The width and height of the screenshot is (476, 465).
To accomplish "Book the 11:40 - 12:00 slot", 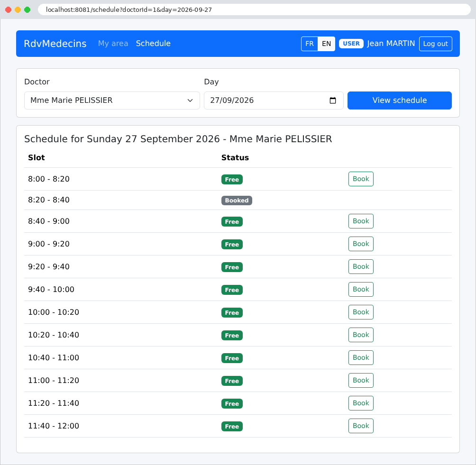I will (361, 426).
